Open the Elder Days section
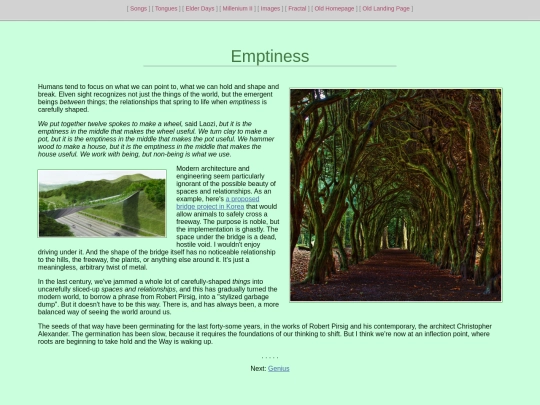The height and width of the screenshot is (405, 540). (x=200, y=9)
